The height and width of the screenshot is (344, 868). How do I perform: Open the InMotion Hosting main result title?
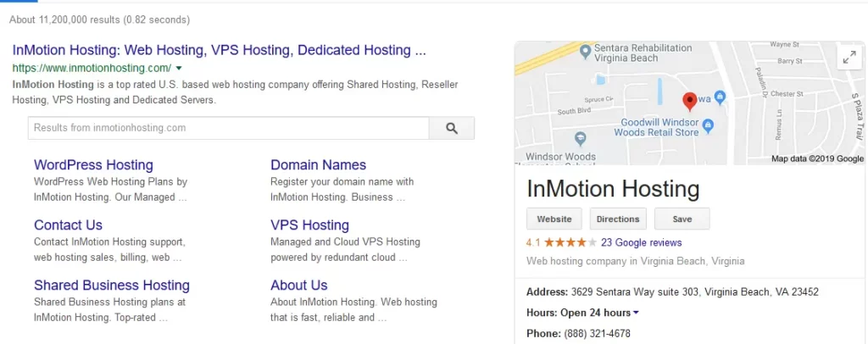220,50
